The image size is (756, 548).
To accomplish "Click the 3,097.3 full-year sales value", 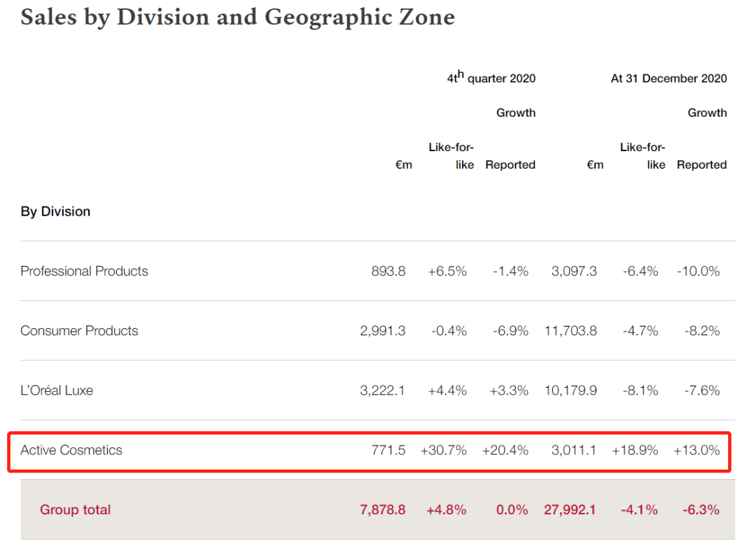I will (x=574, y=272).
